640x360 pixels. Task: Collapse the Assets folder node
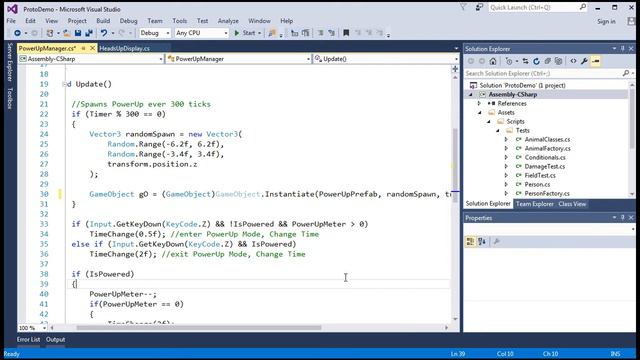(480, 113)
